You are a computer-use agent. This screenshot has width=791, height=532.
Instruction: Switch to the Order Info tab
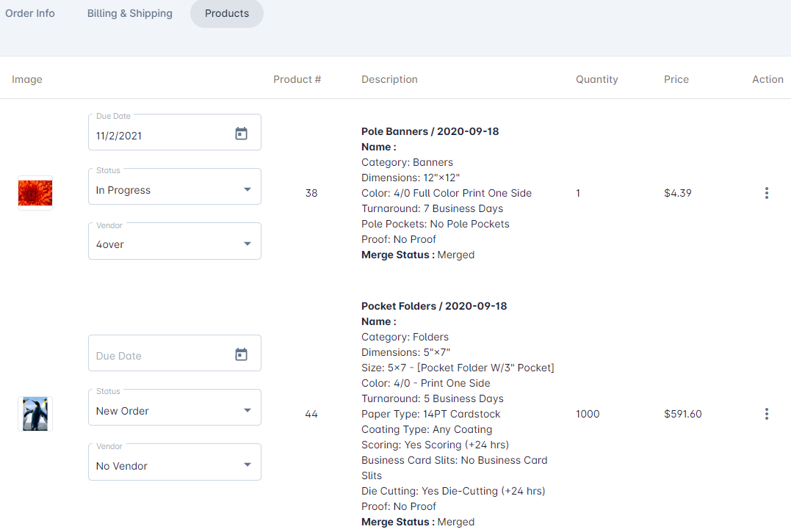click(x=30, y=14)
